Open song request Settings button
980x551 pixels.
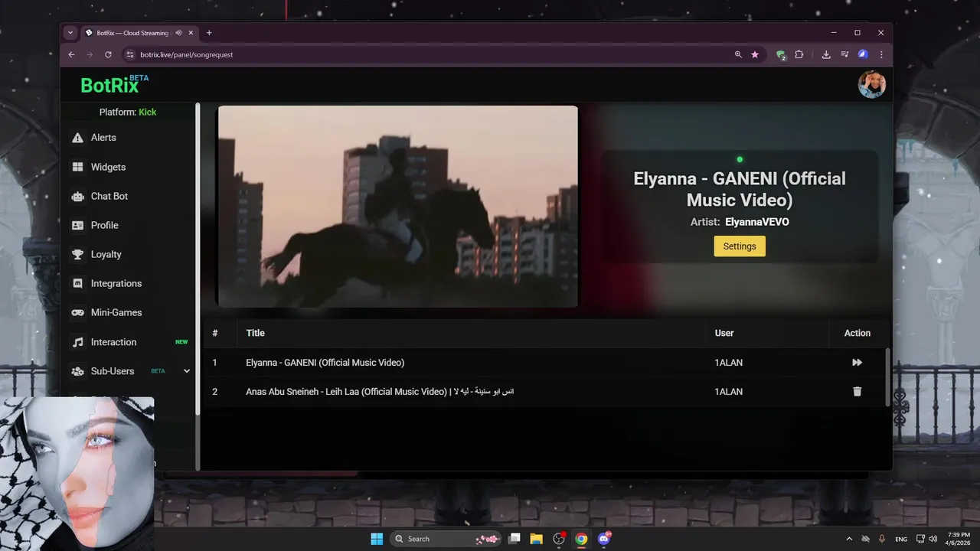[740, 246]
